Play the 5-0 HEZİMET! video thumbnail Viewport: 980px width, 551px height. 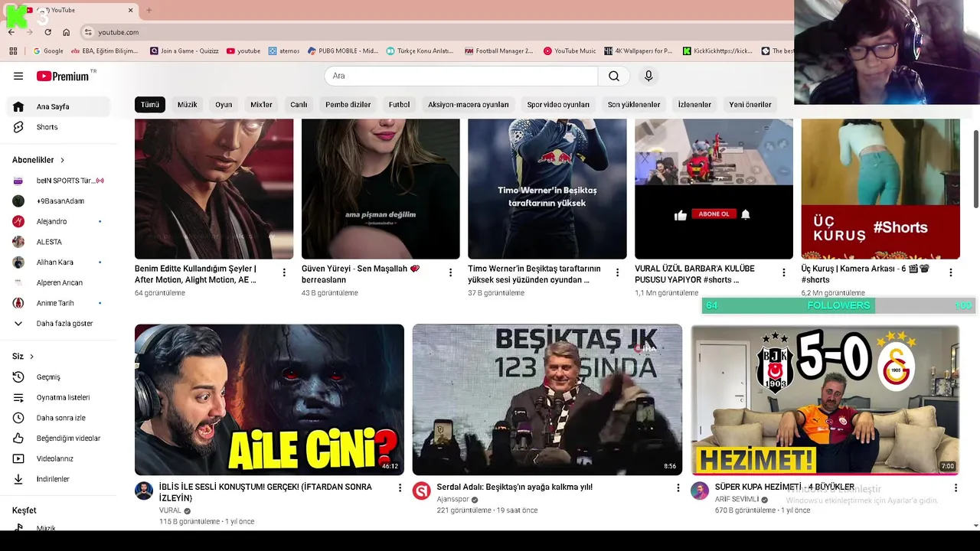[825, 399]
